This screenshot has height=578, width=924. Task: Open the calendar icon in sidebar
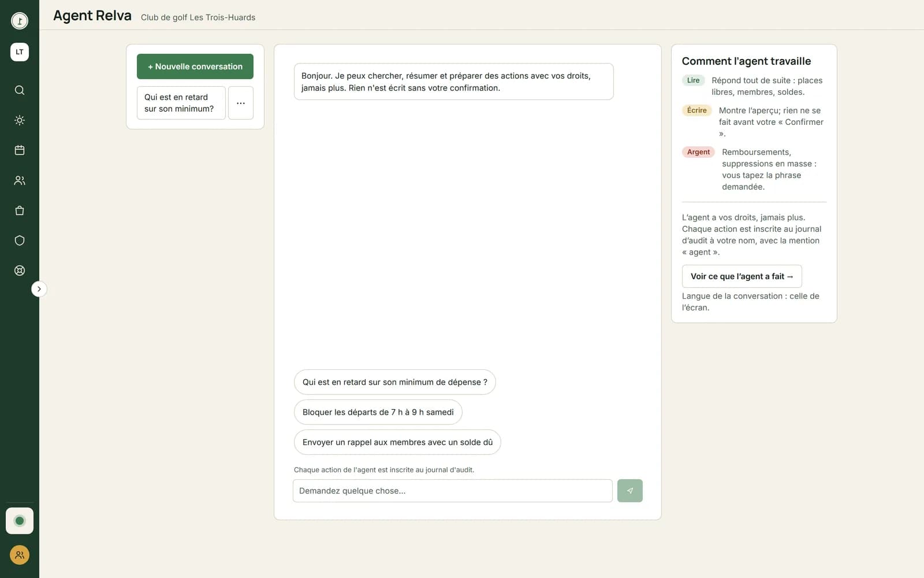(20, 150)
